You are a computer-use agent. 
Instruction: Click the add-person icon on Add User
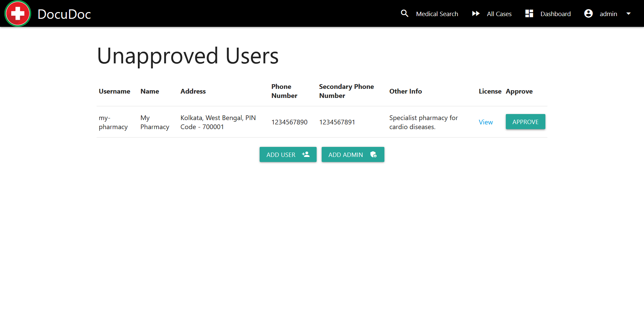[x=306, y=154]
